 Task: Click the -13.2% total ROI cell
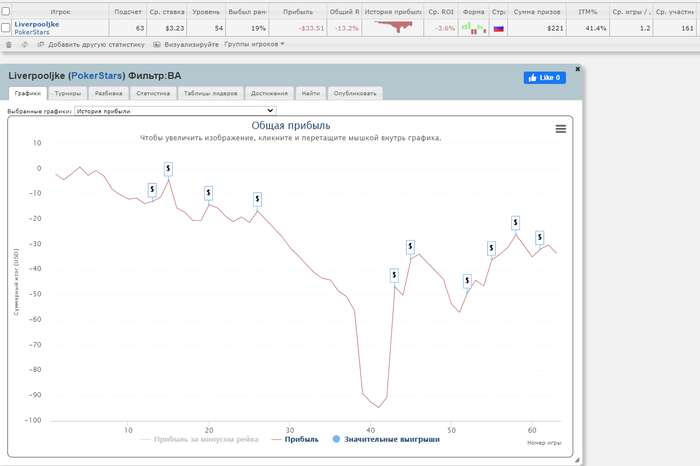coord(346,28)
